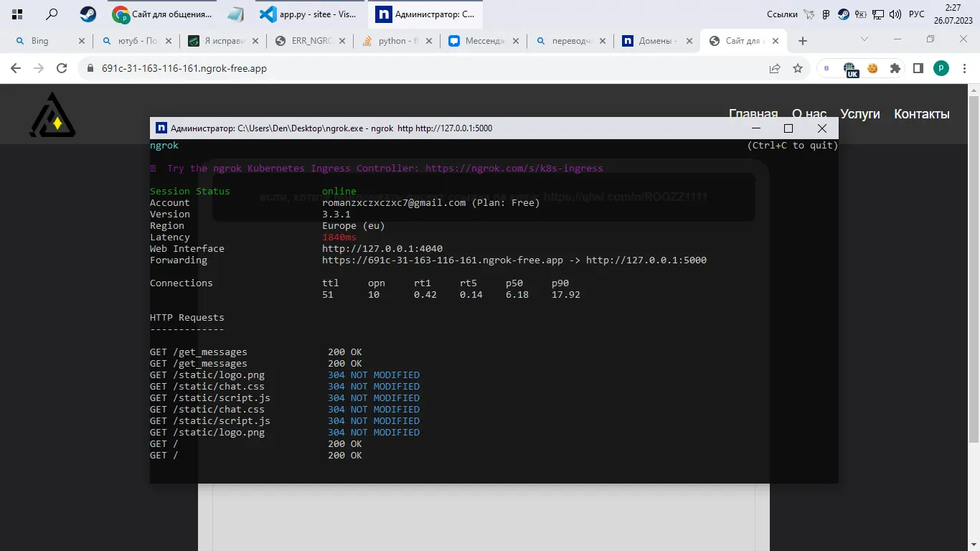Open the UK VPN extension
The height and width of the screenshot is (551, 980).
tap(852, 70)
